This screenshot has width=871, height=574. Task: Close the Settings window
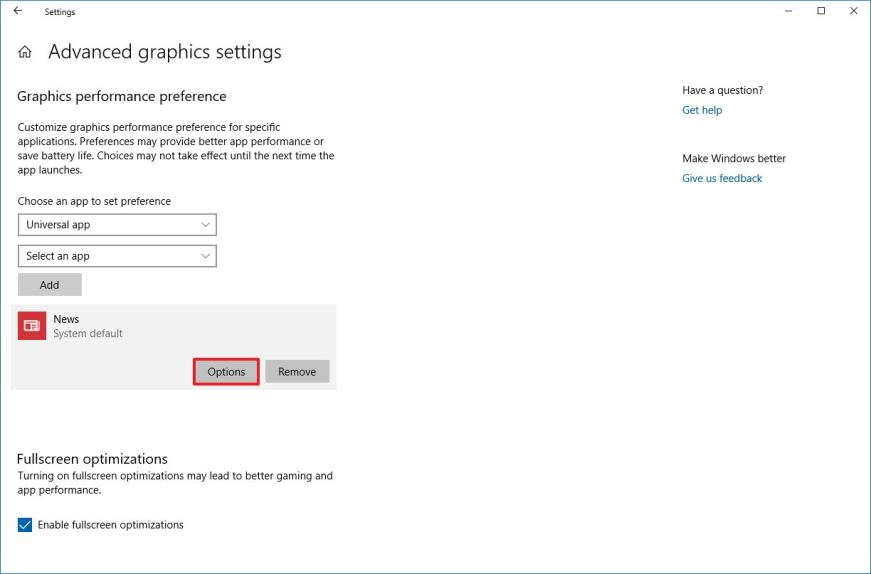pyautogui.click(x=853, y=11)
